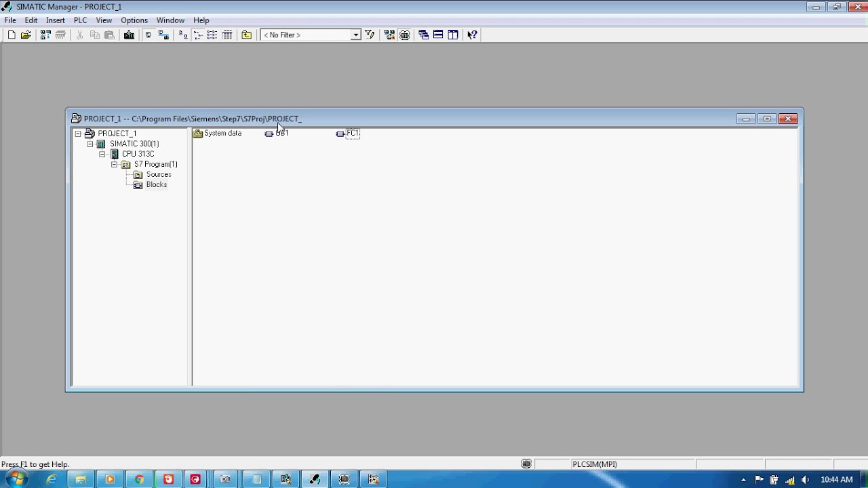Click the 10:44 AM taskbar clock
Image resolution: width=868 pixels, height=488 pixels.
coord(836,480)
